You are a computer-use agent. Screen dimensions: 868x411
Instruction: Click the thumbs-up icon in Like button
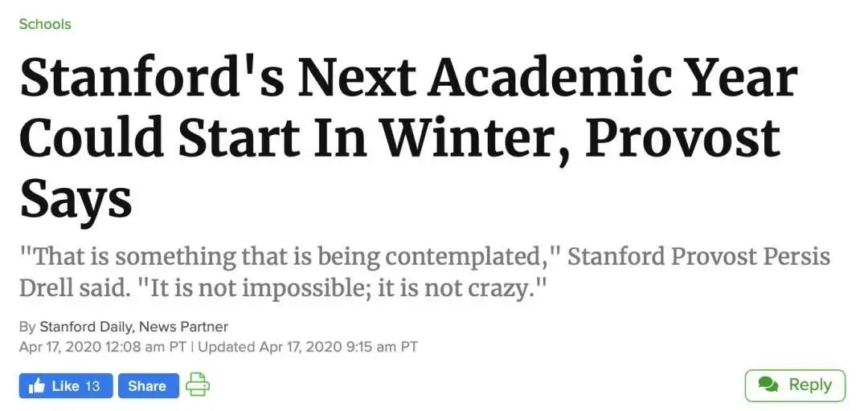(37, 386)
